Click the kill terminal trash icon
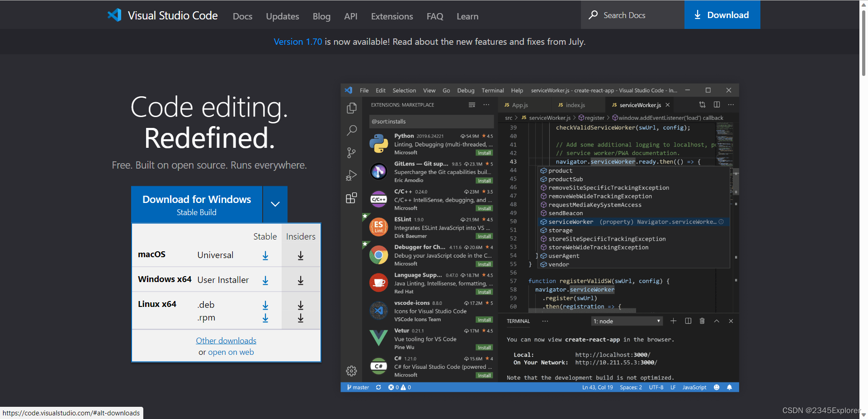This screenshot has width=868, height=419. (702, 321)
